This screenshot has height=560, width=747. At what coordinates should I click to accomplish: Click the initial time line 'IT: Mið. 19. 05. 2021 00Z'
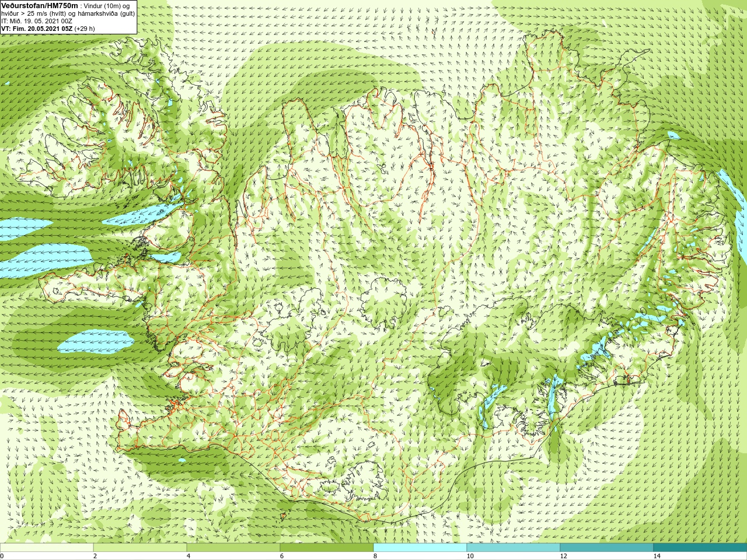tap(36, 20)
